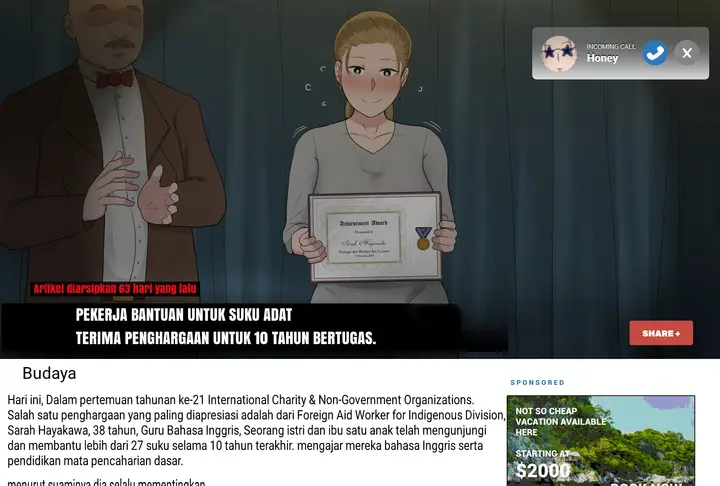Click the red 'Artikel diarsipkan 63 hari' label
The width and height of the screenshot is (720, 486).
[x=115, y=289]
